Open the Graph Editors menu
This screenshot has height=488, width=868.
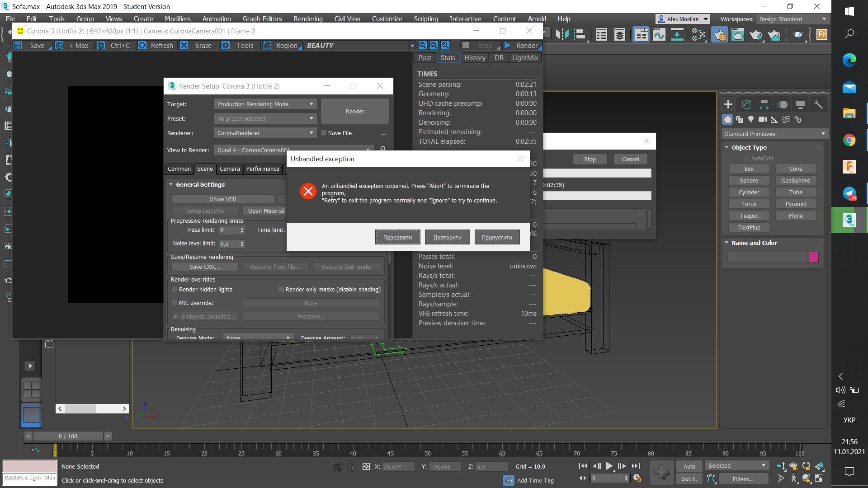click(262, 19)
